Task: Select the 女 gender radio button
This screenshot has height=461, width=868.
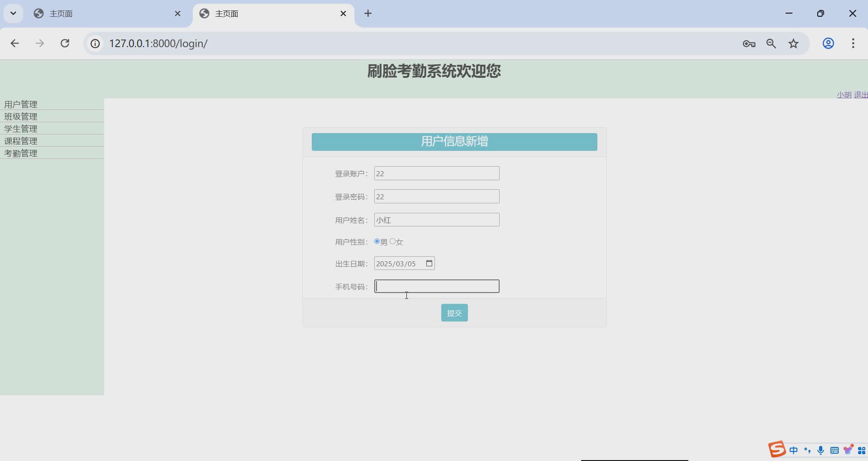Action: pyautogui.click(x=393, y=242)
